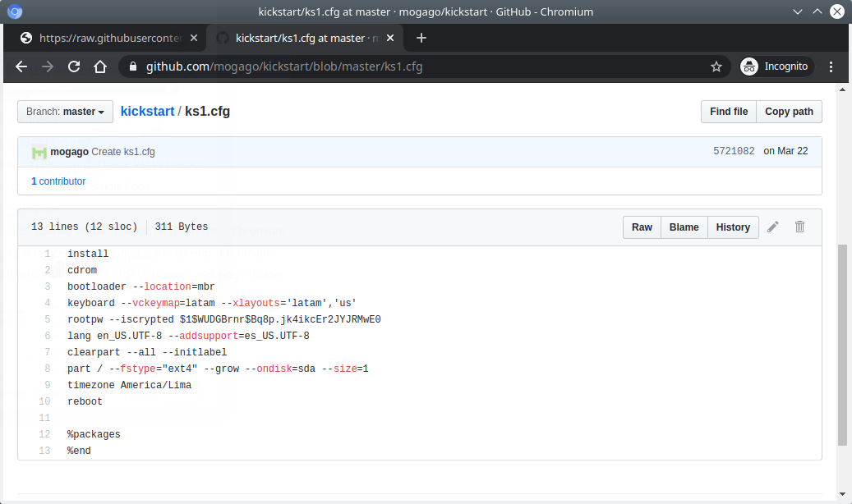Open commit 5721082

pyautogui.click(x=734, y=151)
